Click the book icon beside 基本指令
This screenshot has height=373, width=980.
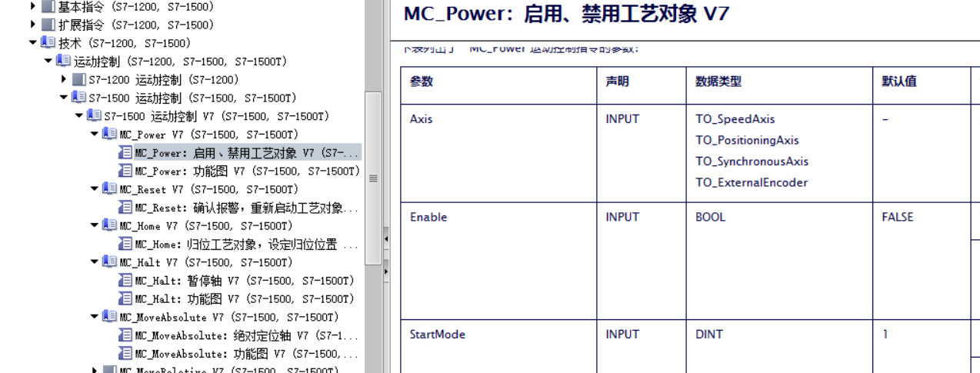tap(49, 7)
